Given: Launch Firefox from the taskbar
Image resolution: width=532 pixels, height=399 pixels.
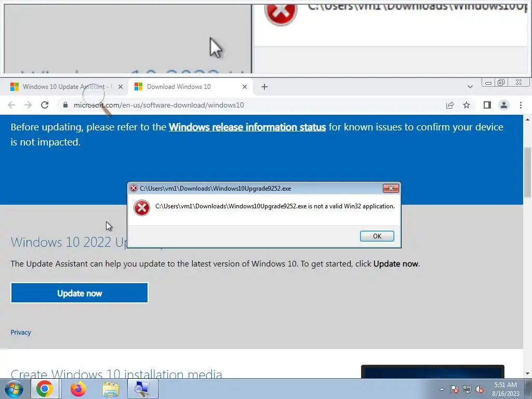Looking at the screenshot, I should point(78,389).
